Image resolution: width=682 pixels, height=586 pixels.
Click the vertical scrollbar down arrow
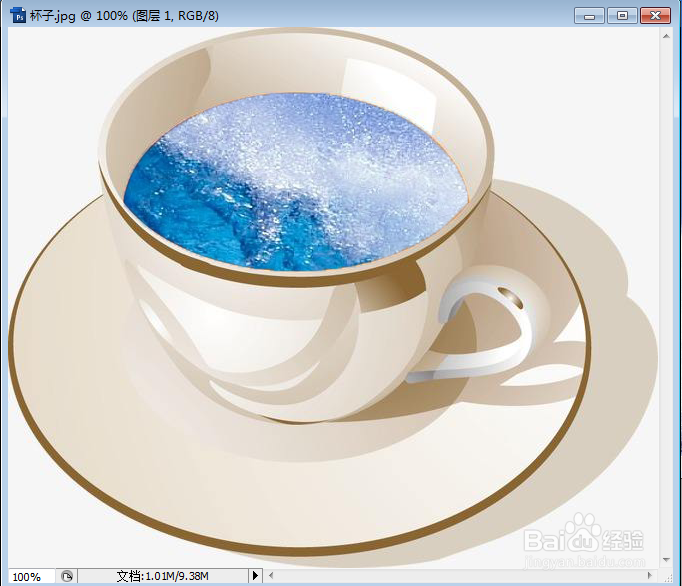(666, 560)
